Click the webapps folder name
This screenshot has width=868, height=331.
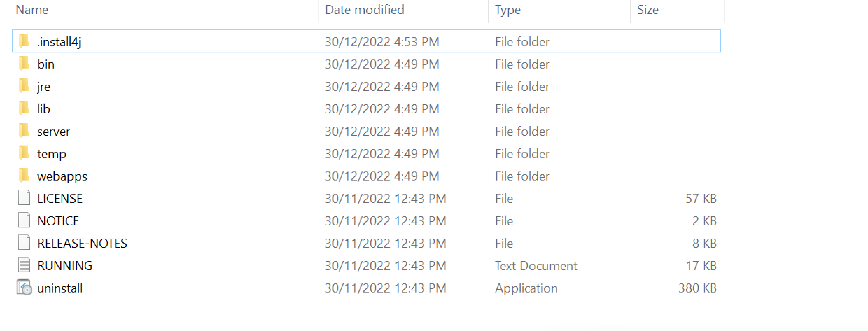coord(62,176)
